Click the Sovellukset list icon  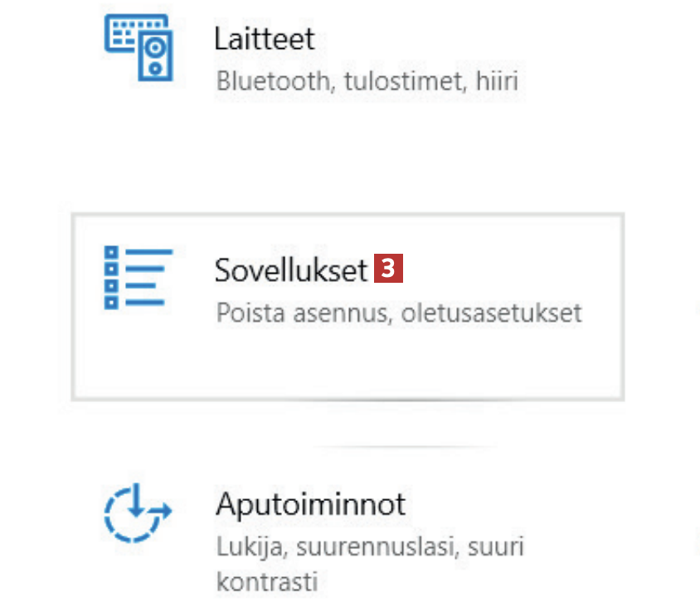138,278
